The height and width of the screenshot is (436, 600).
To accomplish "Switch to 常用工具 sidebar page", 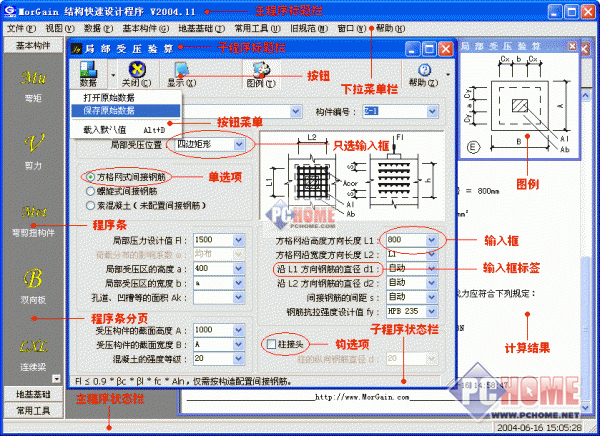I will [x=33, y=411].
